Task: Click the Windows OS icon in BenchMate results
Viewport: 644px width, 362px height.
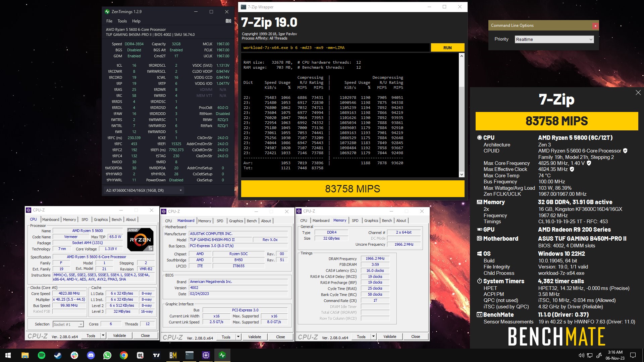Action: [x=480, y=254]
